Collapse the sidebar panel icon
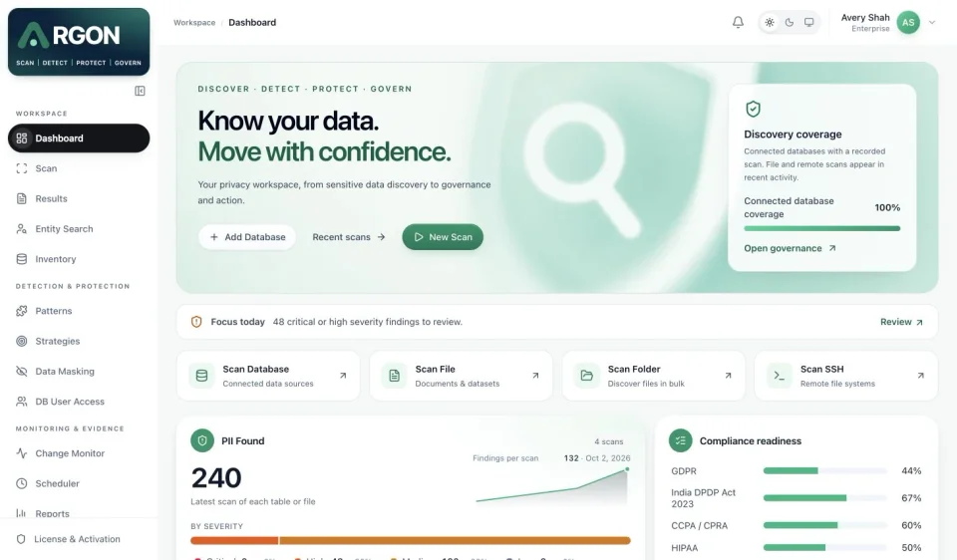 point(140,91)
